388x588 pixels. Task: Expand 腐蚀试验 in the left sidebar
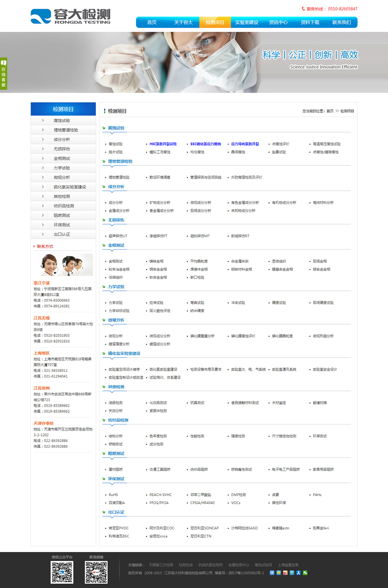pos(62,121)
